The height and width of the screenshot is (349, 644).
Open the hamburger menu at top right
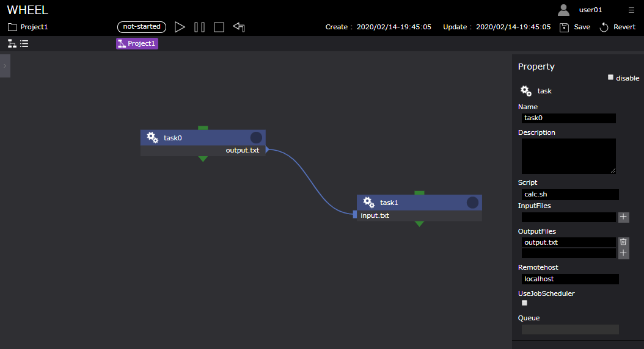pos(631,10)
